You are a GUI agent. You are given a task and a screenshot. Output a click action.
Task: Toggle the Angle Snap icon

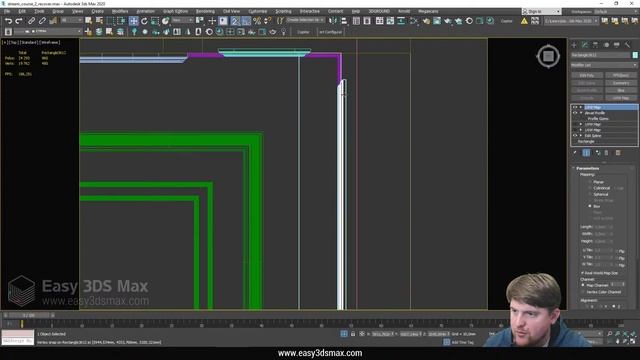pyautogui.click(x=246, y=21)
